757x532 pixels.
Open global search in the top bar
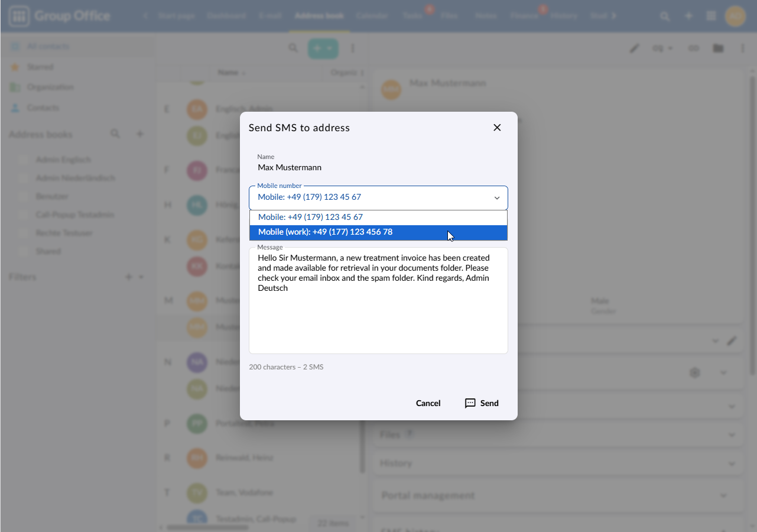[665, 17]
